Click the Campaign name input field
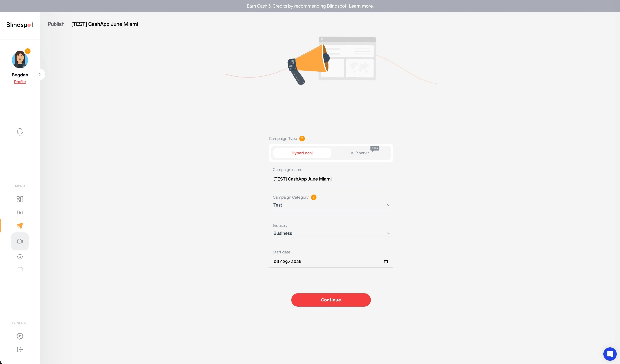Image resolution: width=620 pixels, height=364 pixels. coord(331,179)
